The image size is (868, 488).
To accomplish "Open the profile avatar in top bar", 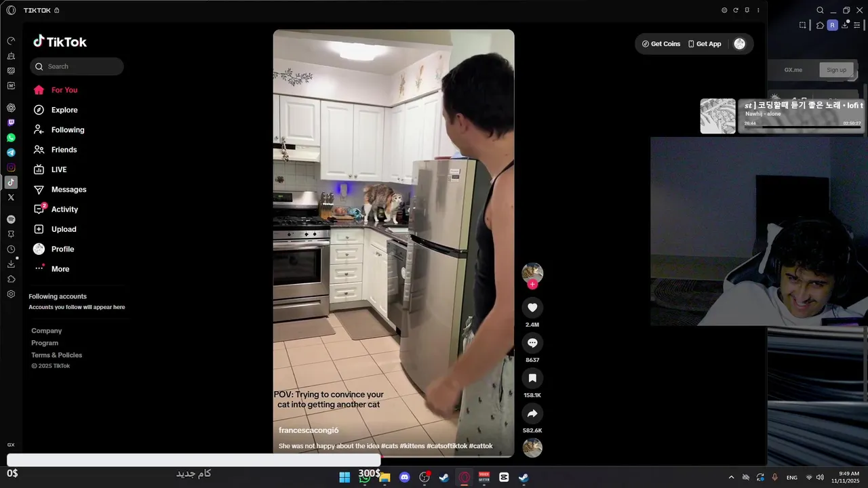I will coord(740,44).
